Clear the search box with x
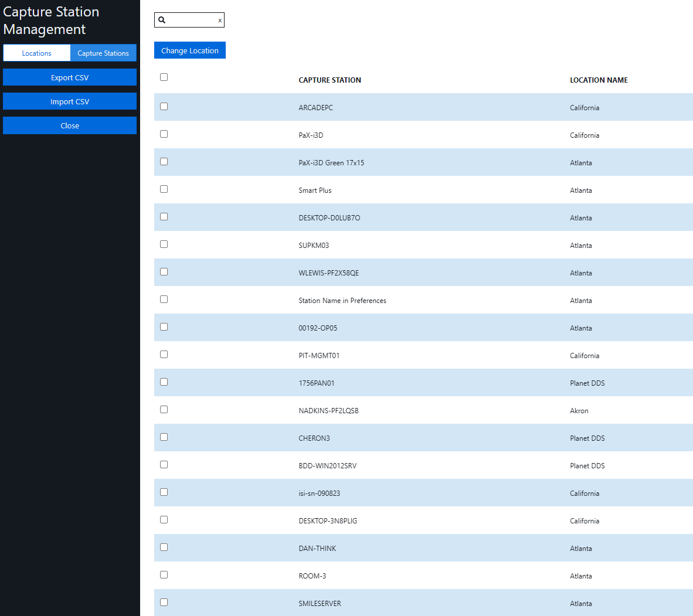The height and width of the screenshot is (616, 693). click(x=220, y=21)
